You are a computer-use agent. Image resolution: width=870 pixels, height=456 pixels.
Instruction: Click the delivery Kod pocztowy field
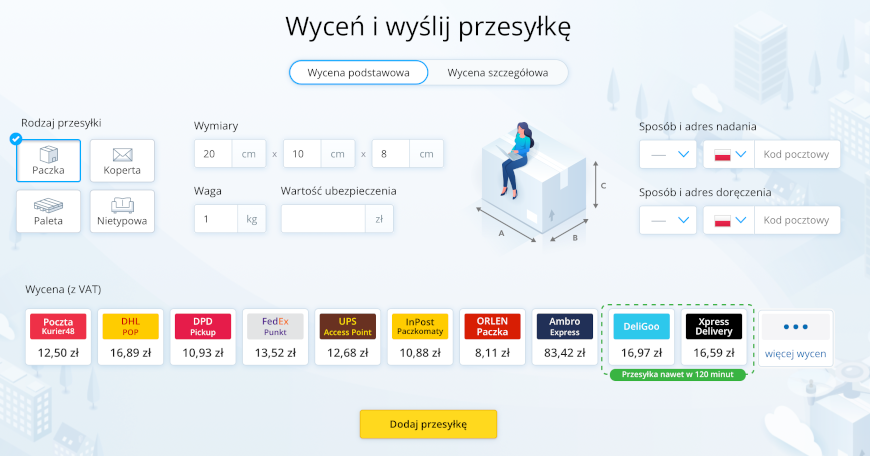(x=797, y=220)
